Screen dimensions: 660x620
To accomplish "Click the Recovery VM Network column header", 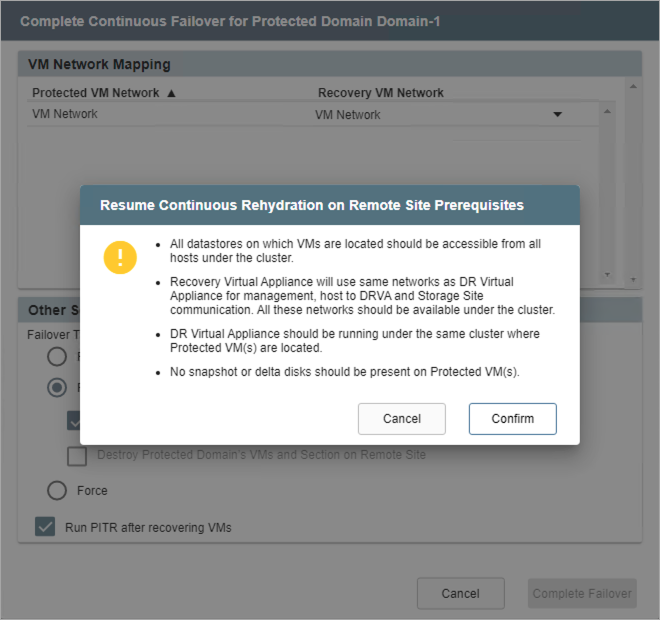I will pos(381,93).
